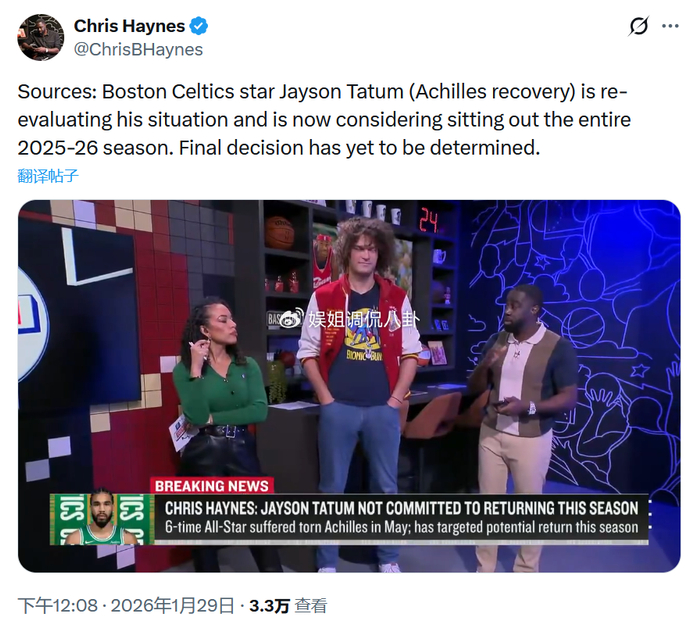Click the Weibo watermark logo on video

click(x=289, y=318)
